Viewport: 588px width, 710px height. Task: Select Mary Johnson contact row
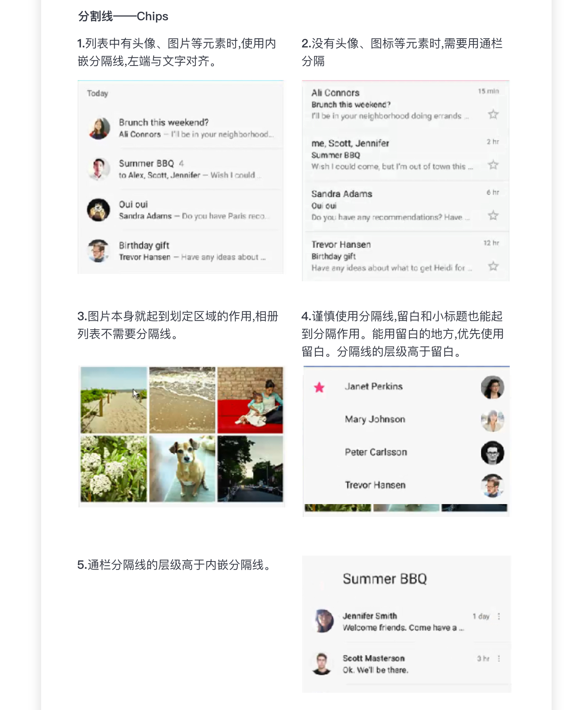(406, 420)
